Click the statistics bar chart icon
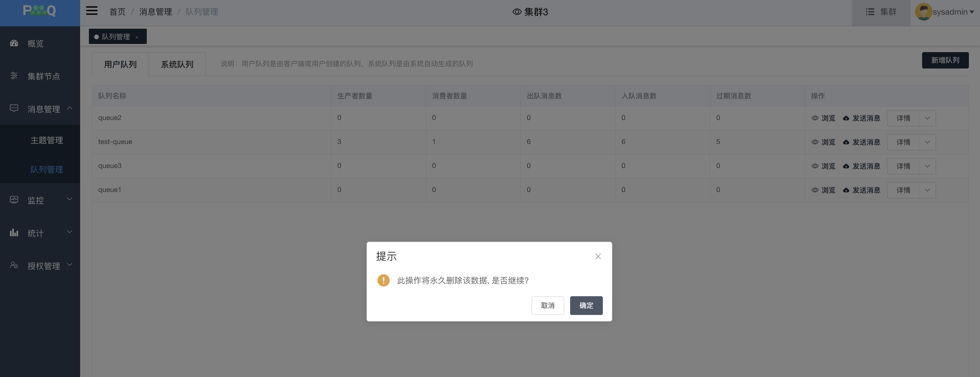This screenshot has height=377, width=980. 14,232
